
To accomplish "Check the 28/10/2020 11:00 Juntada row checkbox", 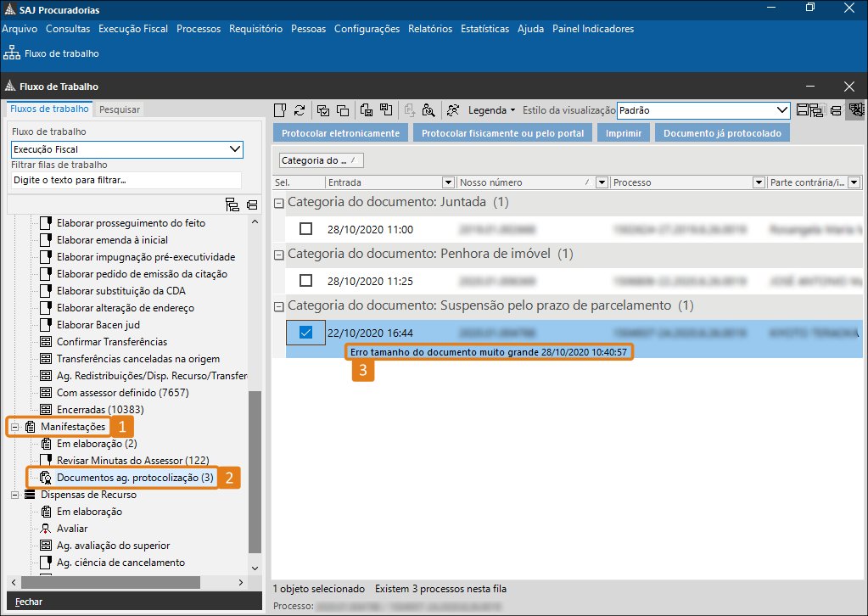I will click(305, 229).
